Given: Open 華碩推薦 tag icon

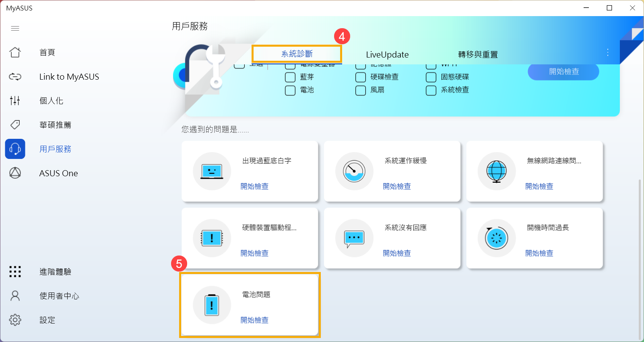Looking at the screenshot, I should 15,125.
